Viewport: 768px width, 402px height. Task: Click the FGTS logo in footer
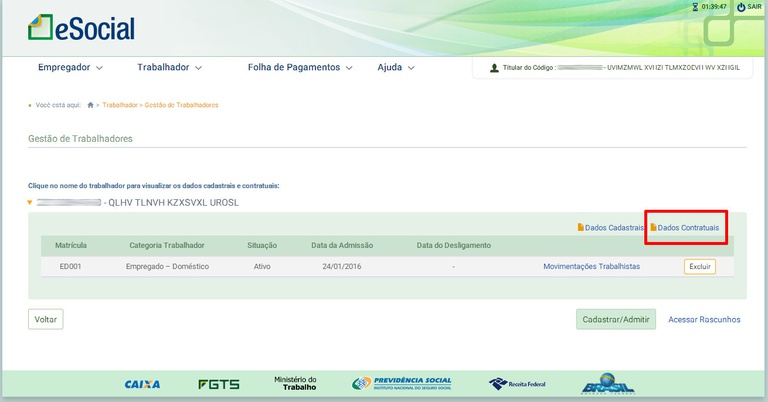pos(219,384)
